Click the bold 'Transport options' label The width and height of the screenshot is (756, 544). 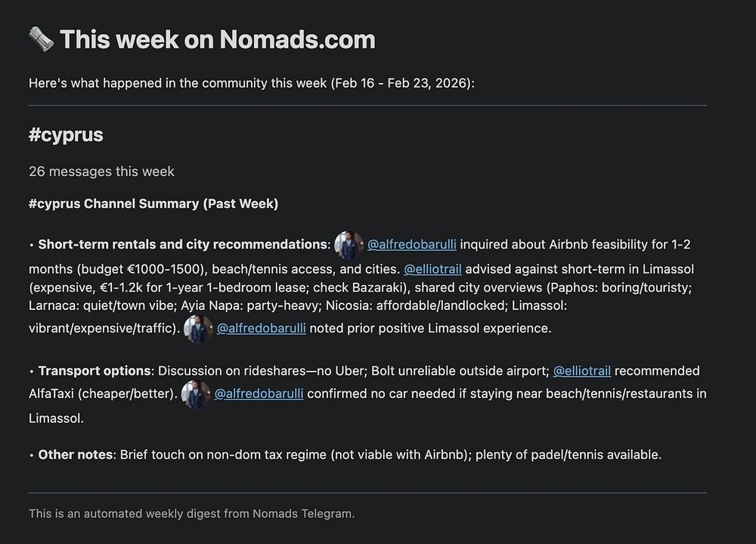pyautogui.click(x=94, y=371)
